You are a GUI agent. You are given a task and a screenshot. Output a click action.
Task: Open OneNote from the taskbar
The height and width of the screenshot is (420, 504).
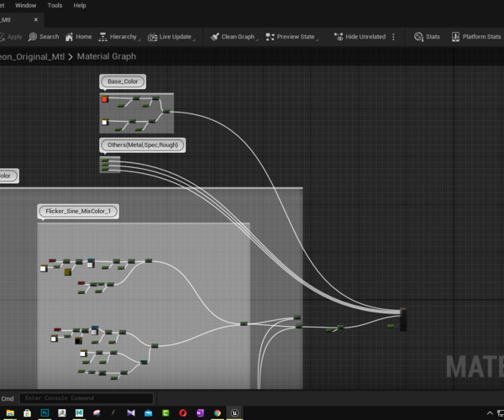click(x=200, y=412)
